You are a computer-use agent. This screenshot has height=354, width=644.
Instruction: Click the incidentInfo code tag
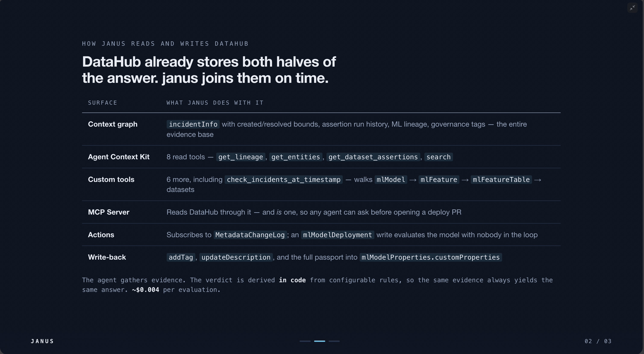tap(193, 124)
